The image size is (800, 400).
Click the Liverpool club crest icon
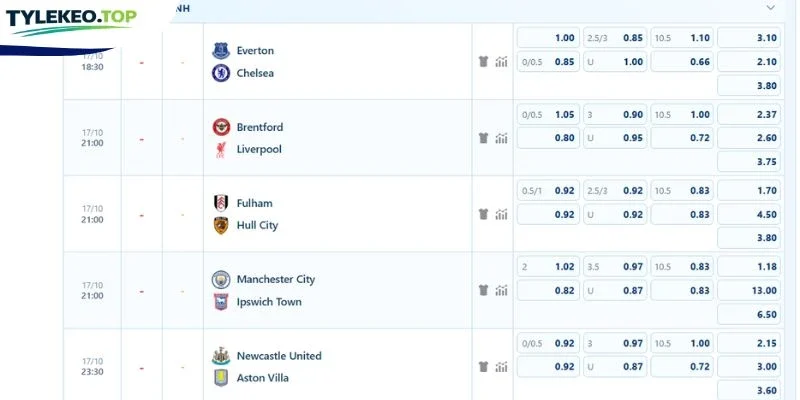(221, 149)
